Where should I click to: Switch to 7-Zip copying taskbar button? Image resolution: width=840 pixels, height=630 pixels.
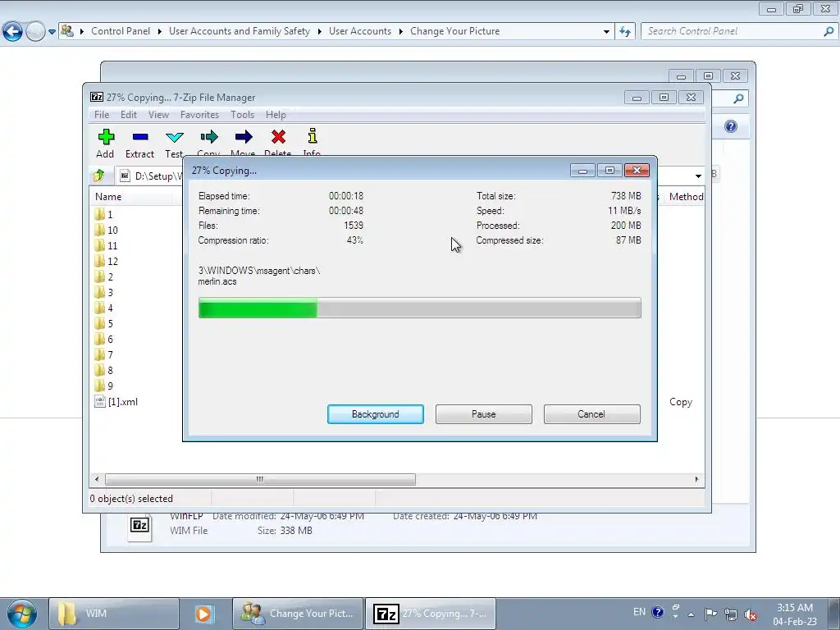point(430,614)
